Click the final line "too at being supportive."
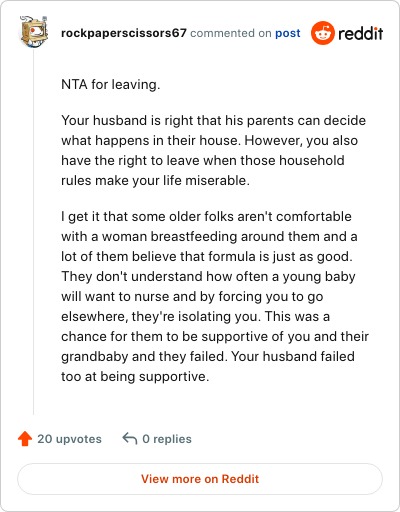 tap(135, 376)
